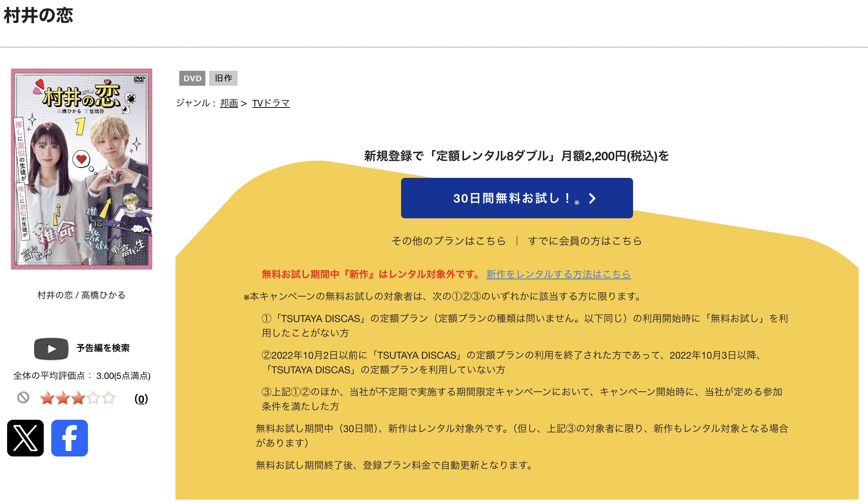Image resolution: width=868 pixels, height=504 pixels.
Task: Open その他のプランはこちら link
Action: pyautogui.click(x=448, y=241)
